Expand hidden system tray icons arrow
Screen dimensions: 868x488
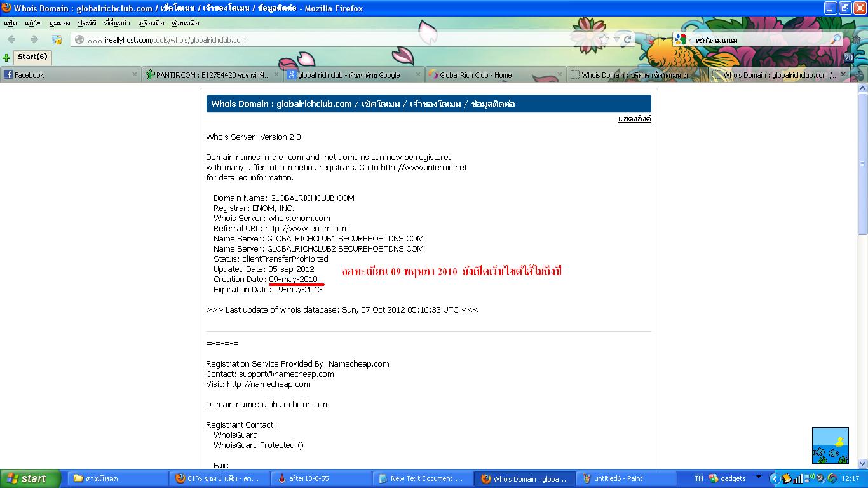pos(774,478)
